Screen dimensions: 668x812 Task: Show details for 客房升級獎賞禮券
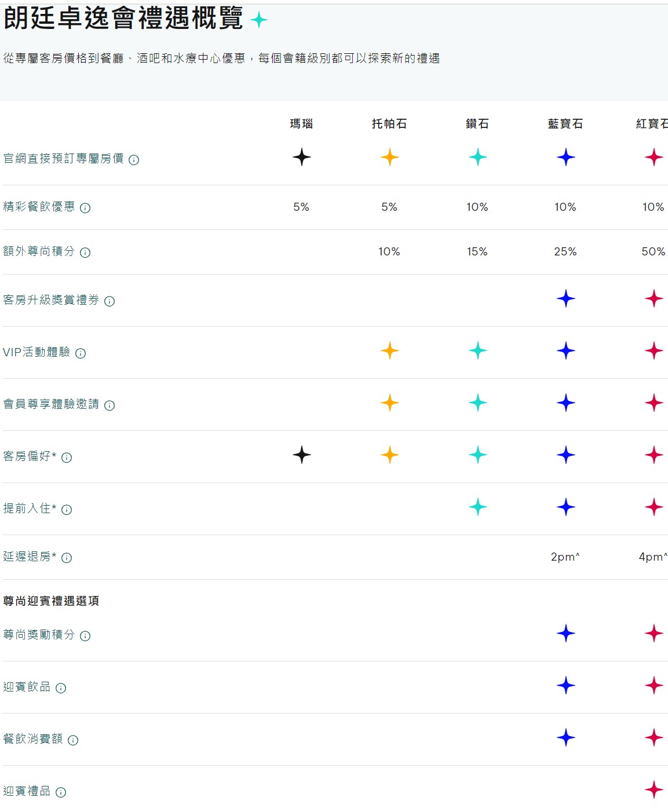(109, 301)
